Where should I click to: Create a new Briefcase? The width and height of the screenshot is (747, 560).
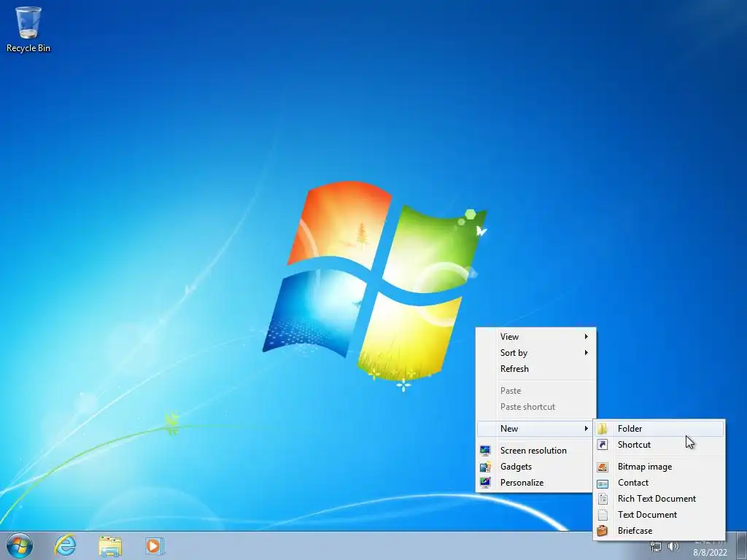(659, 531)
